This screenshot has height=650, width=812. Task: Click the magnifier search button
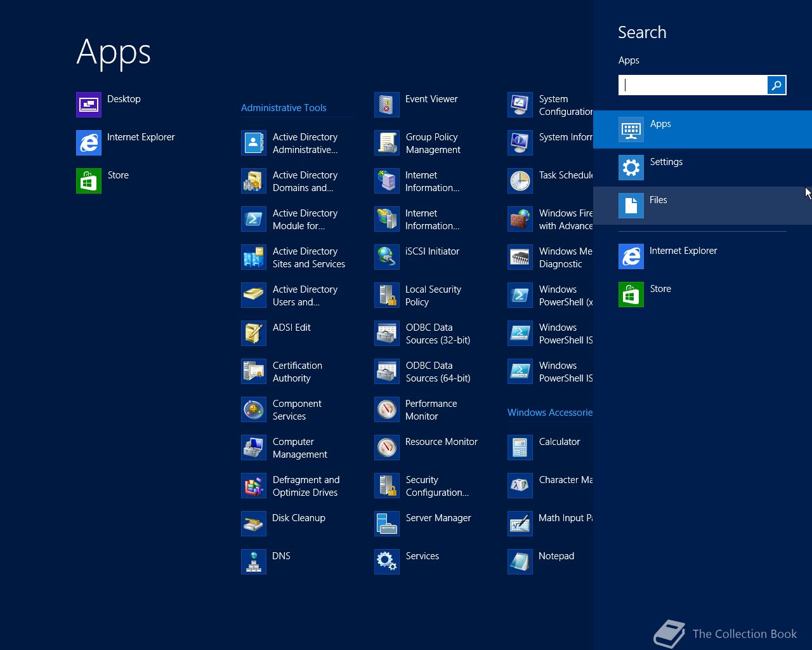[776, 85]
